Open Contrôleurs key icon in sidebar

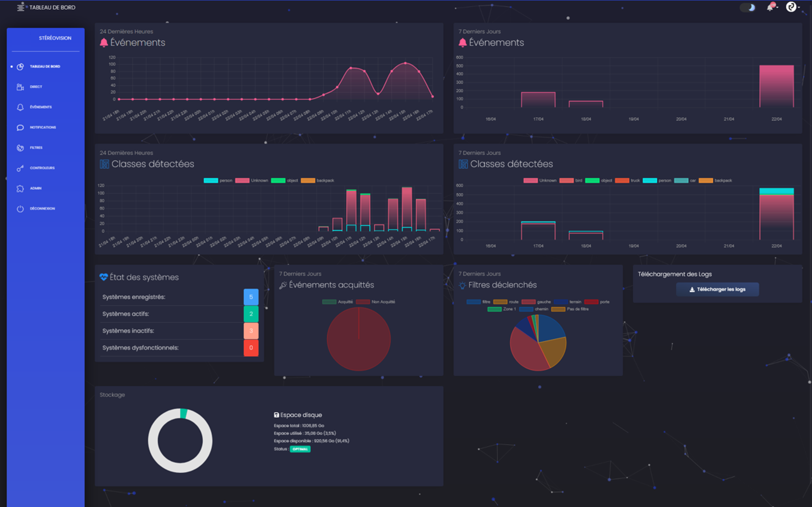(x=20, y=168)
